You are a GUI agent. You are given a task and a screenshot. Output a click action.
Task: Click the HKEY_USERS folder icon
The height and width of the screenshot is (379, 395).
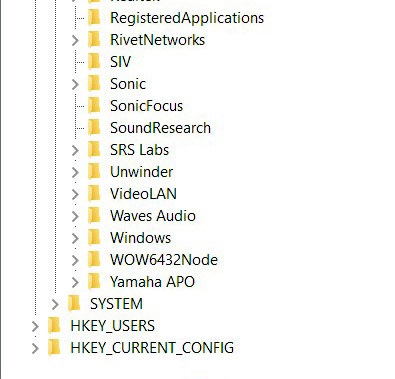[x=54, y=325]
